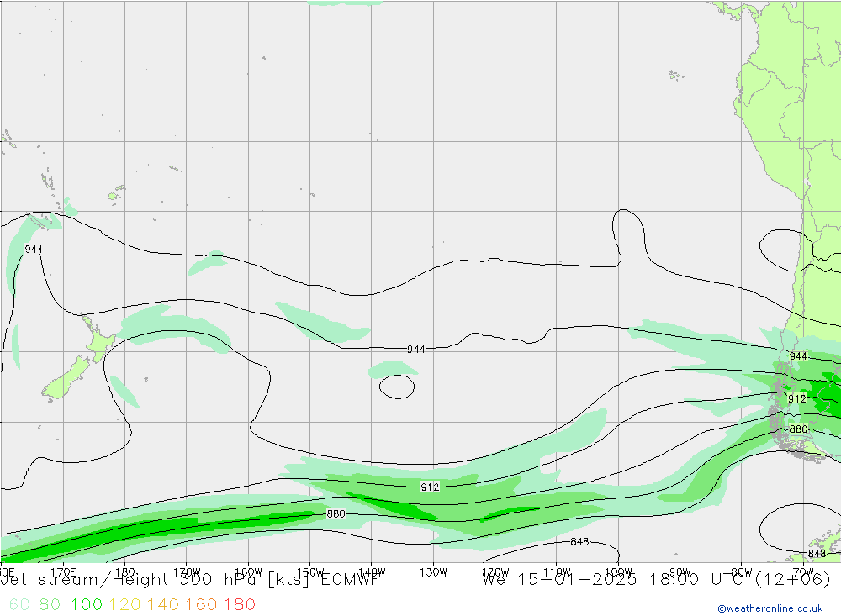Click the 944 contour label over southern Chile

[x=798, y=356]
